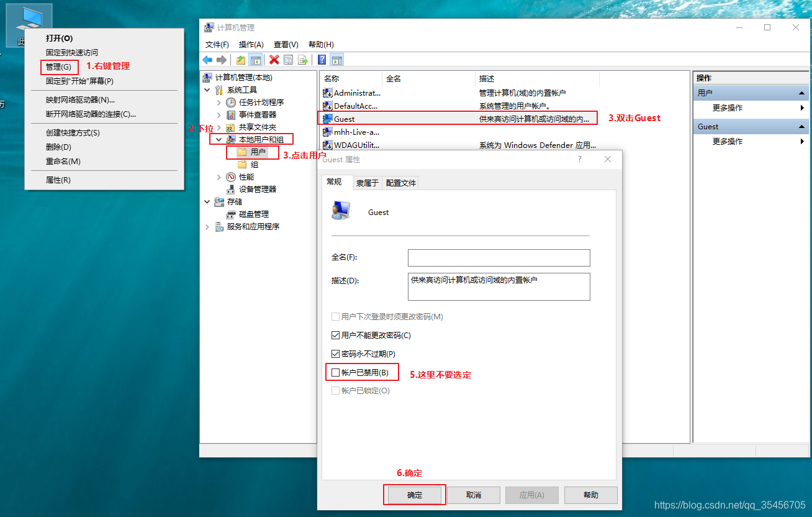Choose 属性(R) in the context menu

[x=58, y=180]
